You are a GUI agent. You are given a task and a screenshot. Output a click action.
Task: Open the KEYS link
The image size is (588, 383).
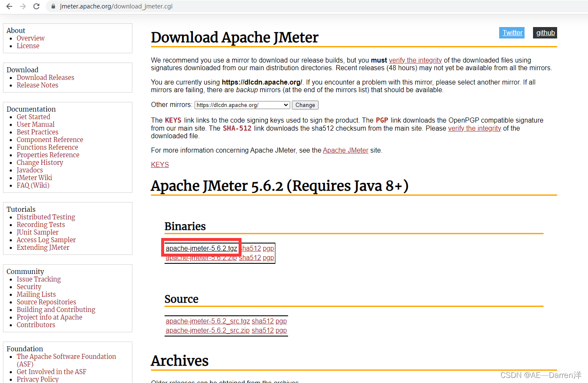(x=159, y=164)
